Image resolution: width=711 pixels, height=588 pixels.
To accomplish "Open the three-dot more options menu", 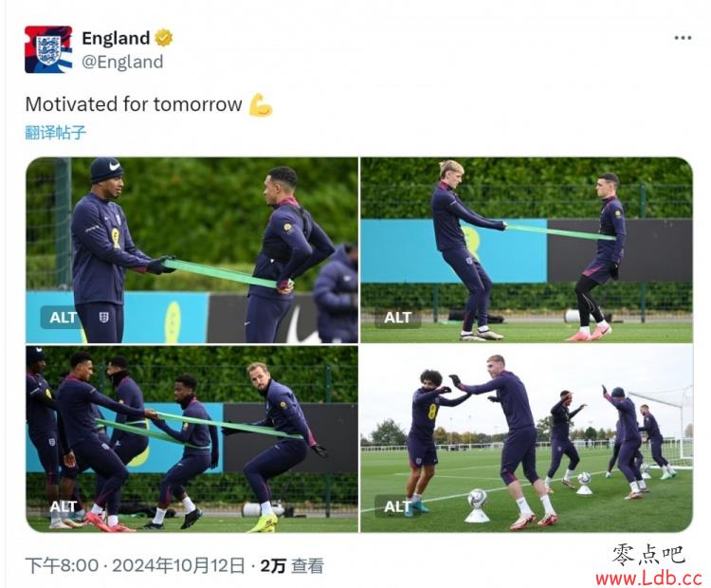I will tap(683, 38).
